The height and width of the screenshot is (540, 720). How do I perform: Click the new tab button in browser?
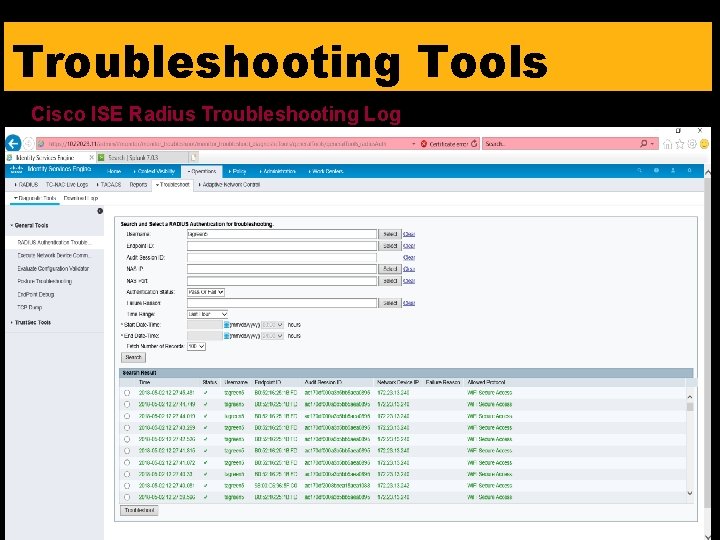[193, 157]
